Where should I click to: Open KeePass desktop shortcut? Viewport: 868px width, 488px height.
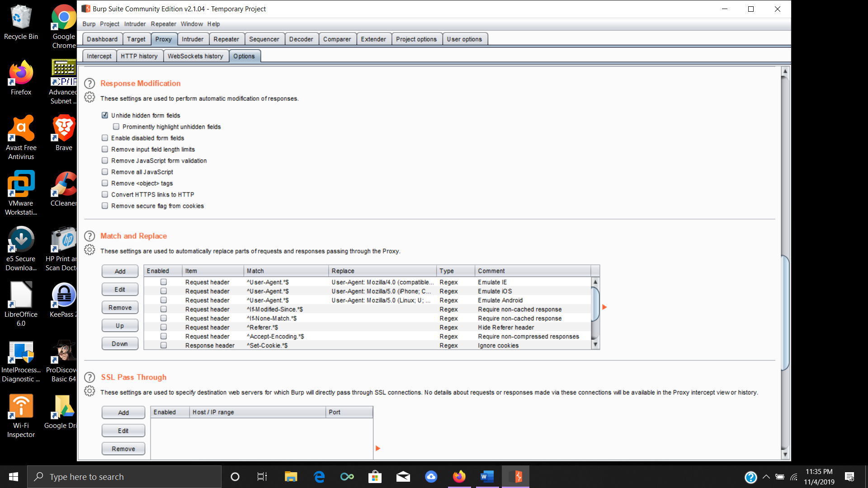click(x=64, y=300)
